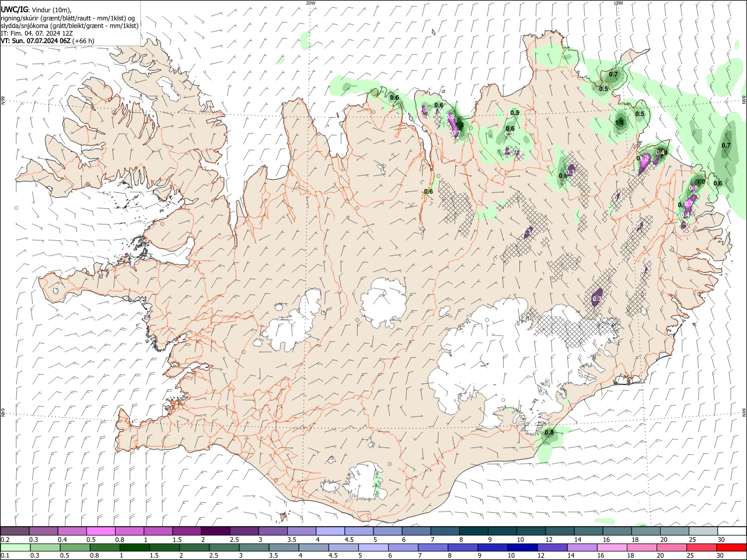Click the 0.7 value over the eastern sea
This screenshot has width=747, height=560.
coord(726,145)
